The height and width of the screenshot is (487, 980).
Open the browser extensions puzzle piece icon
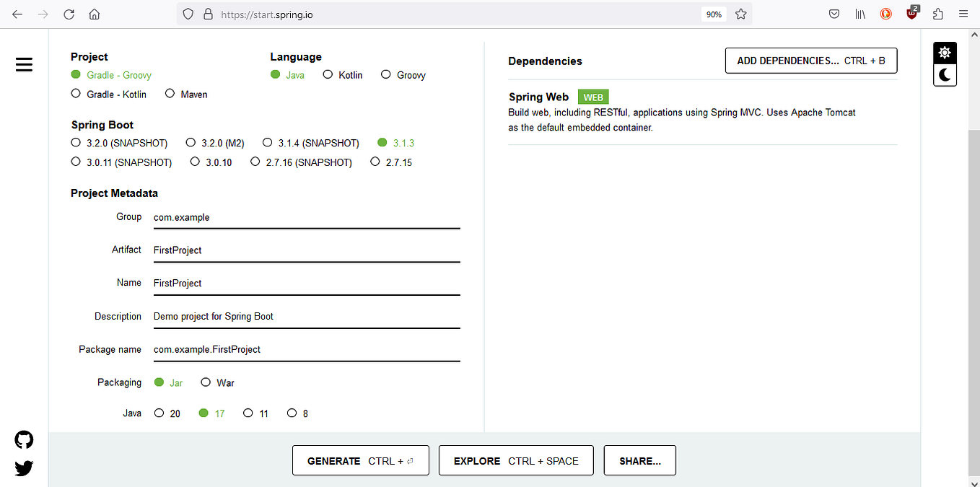point(937,14)
